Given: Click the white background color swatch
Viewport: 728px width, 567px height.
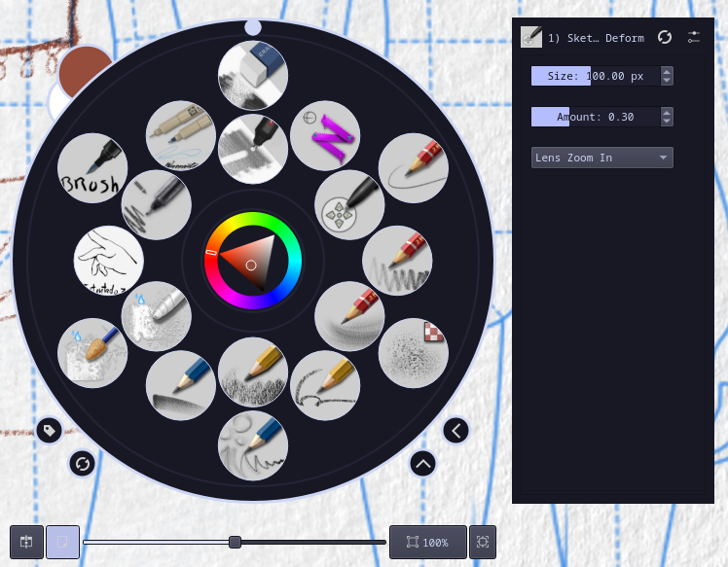Looking at the screenshot, I should point(55,103).
